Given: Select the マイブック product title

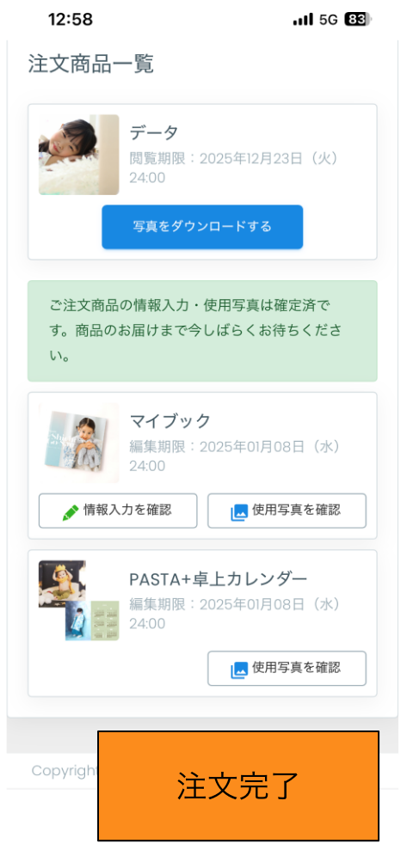Looking at the screenshot, I should pos(170,421).
